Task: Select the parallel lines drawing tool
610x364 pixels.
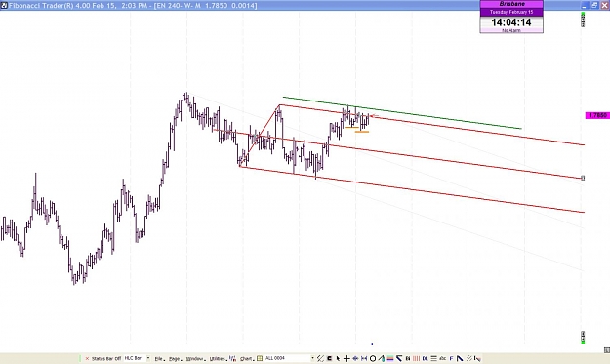Action: (320, 358)
